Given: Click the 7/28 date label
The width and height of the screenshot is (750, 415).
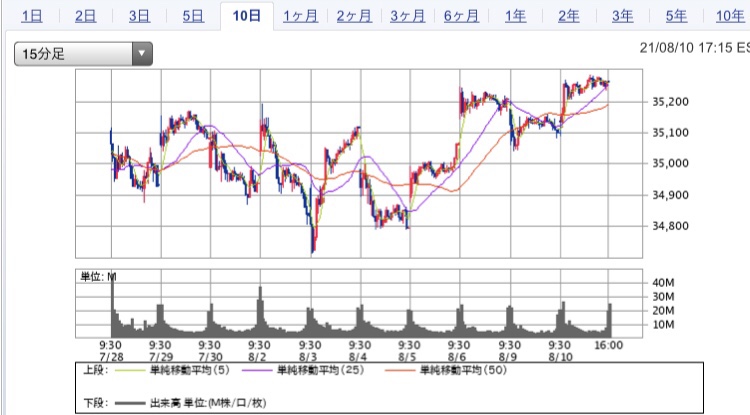Looking at the screenshot, I should point(111,357).
